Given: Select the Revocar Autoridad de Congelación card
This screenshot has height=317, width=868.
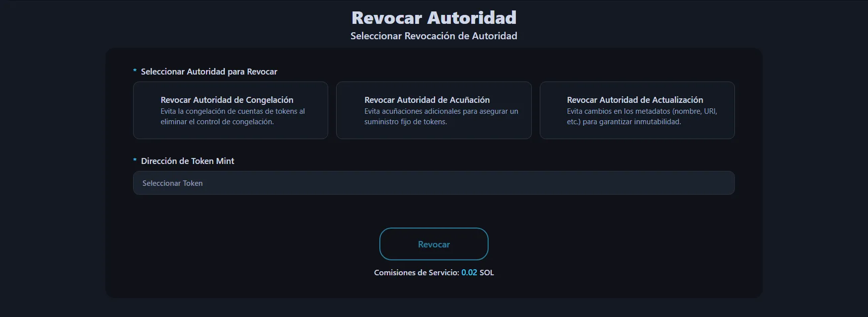Looking at the screenshot, I should [230, 110].
